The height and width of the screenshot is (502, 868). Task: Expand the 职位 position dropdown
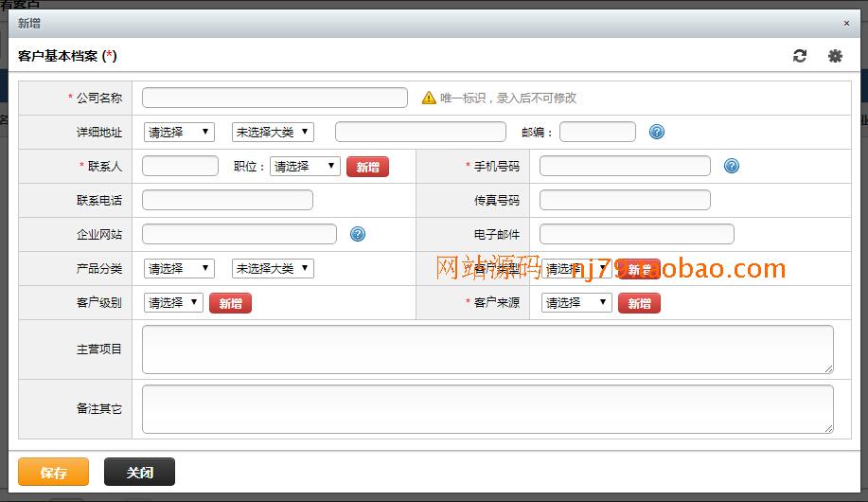[x=305, y=166]
